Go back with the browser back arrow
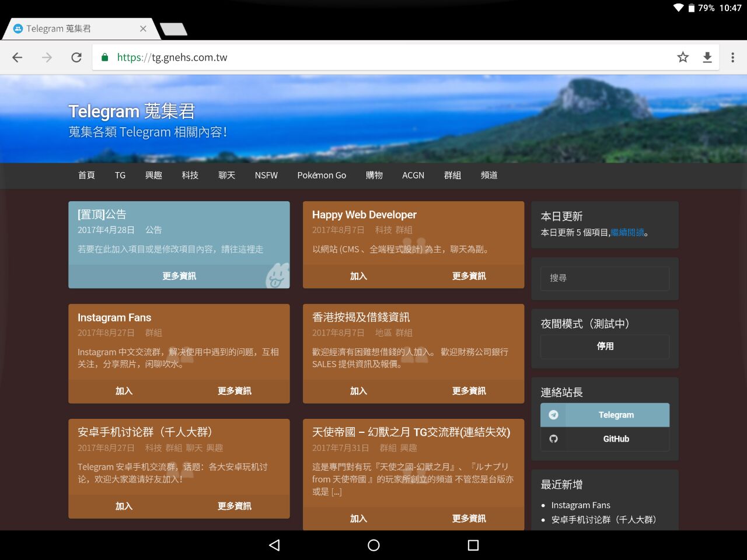Viewport: 747px width, 560px height. point(18,57)
